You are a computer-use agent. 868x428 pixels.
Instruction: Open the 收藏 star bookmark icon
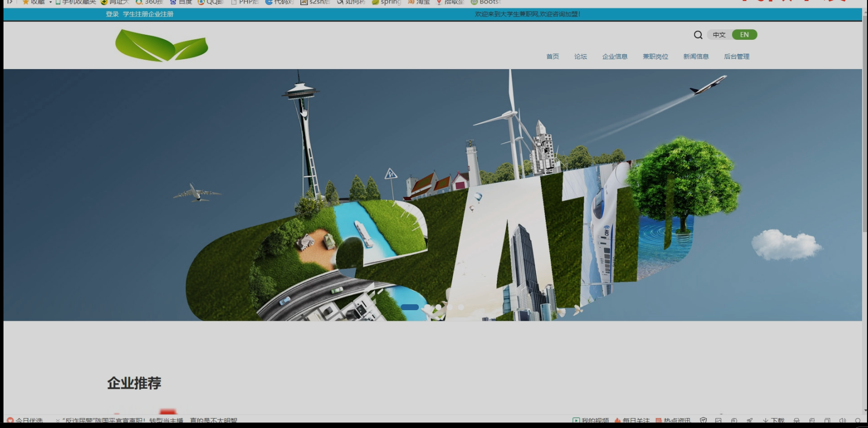(x=25, y=2)
